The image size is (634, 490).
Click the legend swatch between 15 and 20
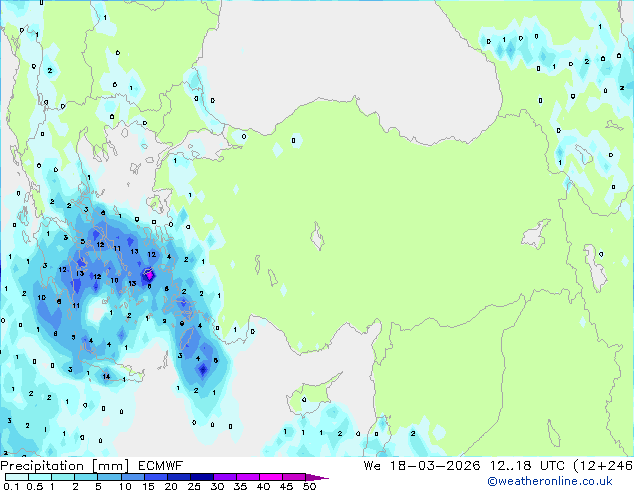coord(155,477)
